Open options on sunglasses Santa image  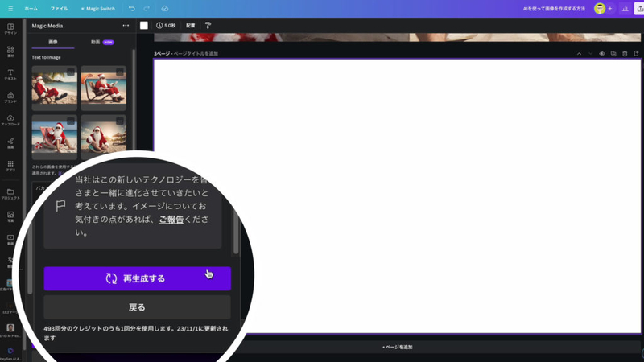tap(71, 121)
